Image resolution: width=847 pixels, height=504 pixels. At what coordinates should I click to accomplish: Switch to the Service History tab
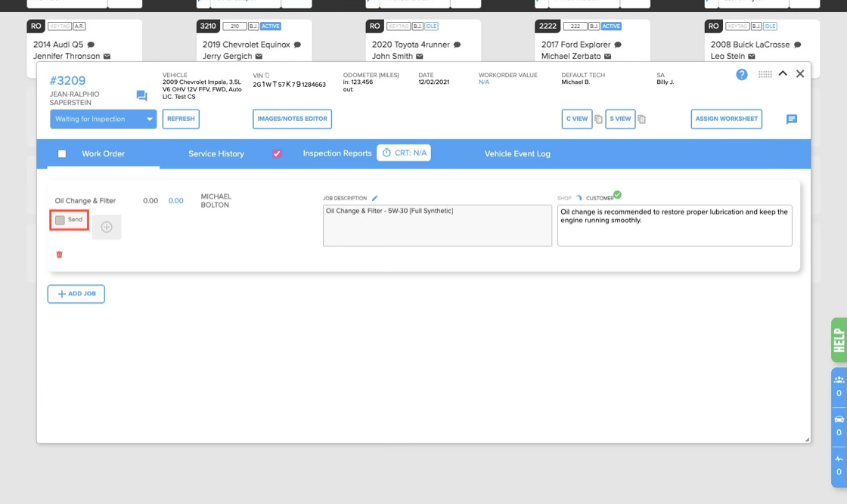pos(216,154)
